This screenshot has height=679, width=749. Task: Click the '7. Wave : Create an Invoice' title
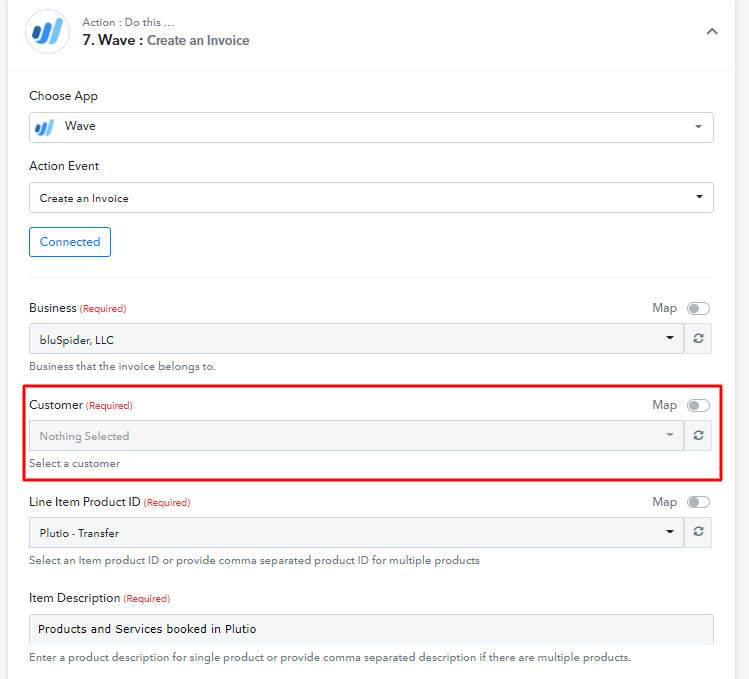click(166, 41)
